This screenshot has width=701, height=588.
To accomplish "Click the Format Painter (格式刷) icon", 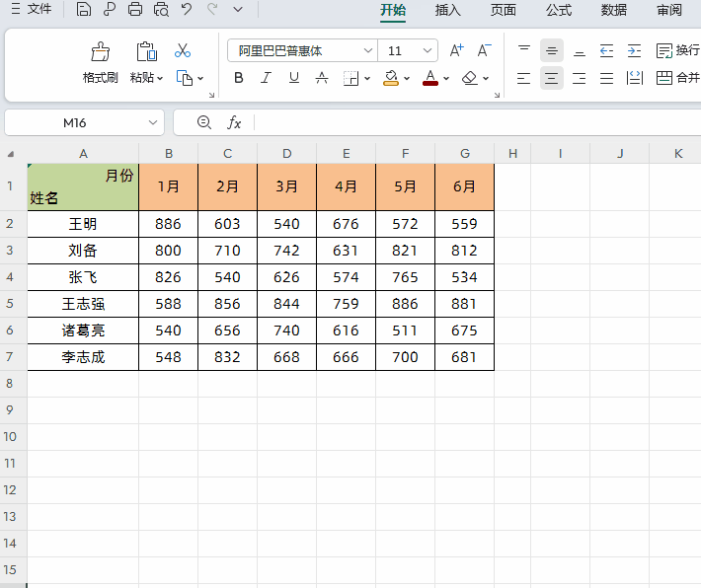I will coord(100,52).
